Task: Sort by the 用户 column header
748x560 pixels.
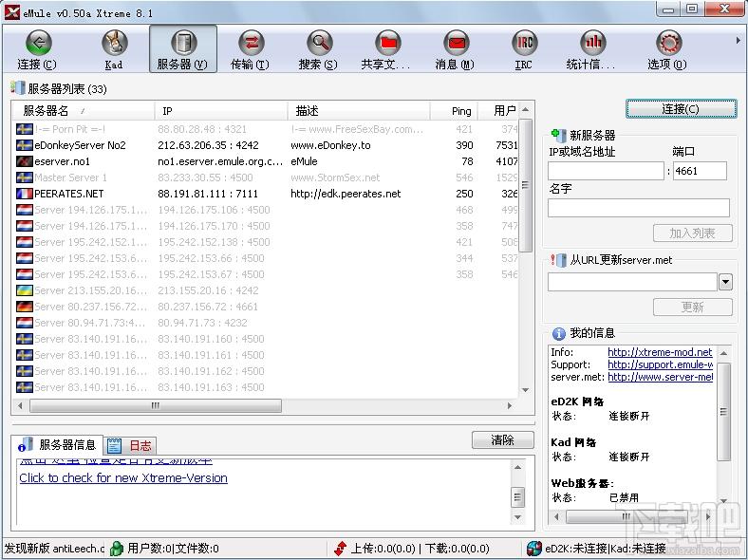Action: pos(498,111)
